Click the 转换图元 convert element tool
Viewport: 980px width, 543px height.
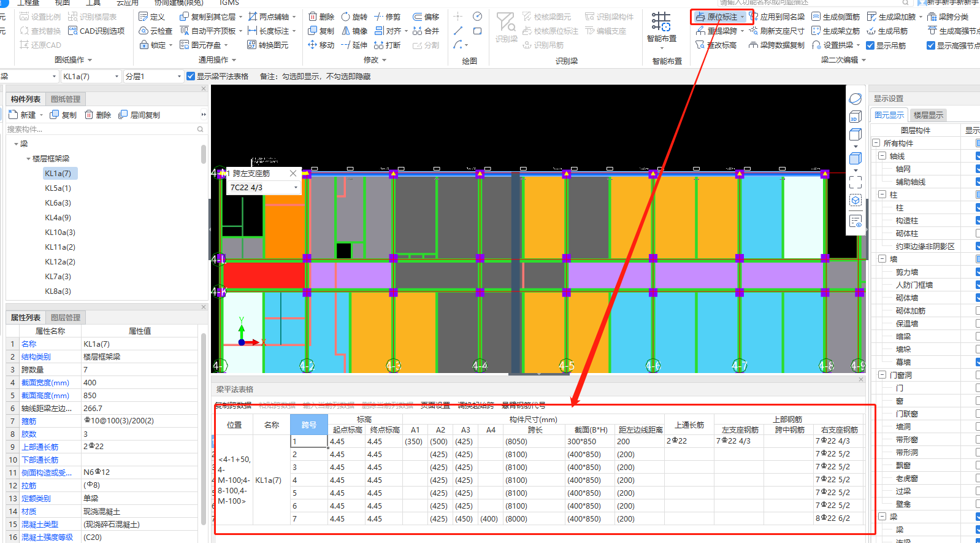tap(267, 45)
